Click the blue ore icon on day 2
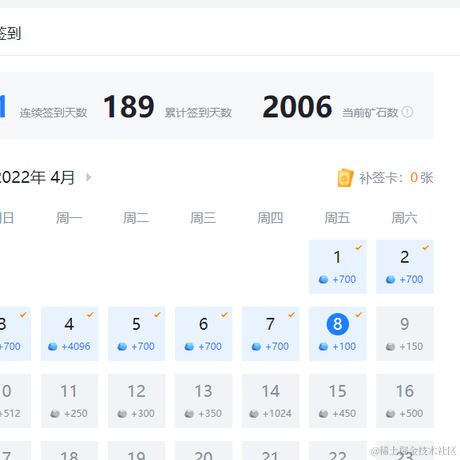 tap(390, 279)
